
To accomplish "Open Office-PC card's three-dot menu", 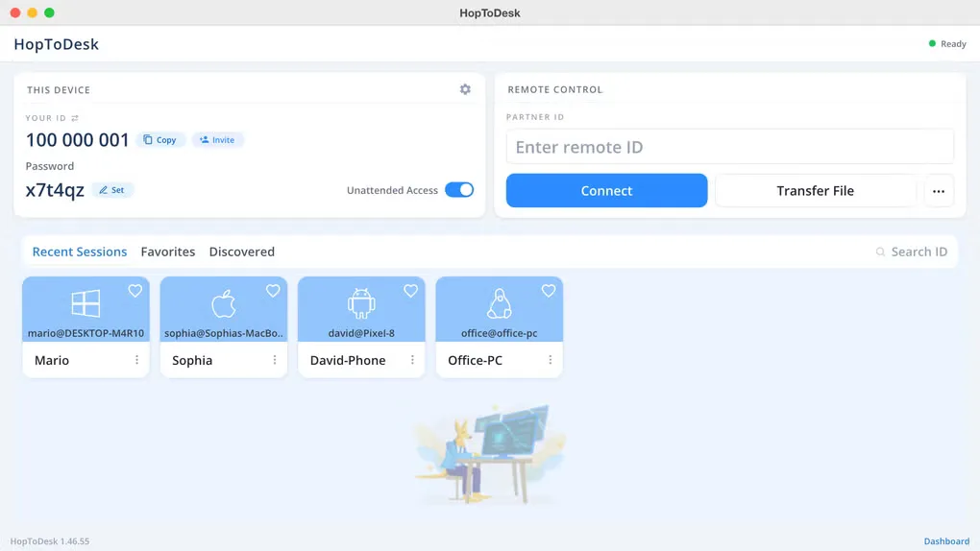I will [x=550, y=360].
